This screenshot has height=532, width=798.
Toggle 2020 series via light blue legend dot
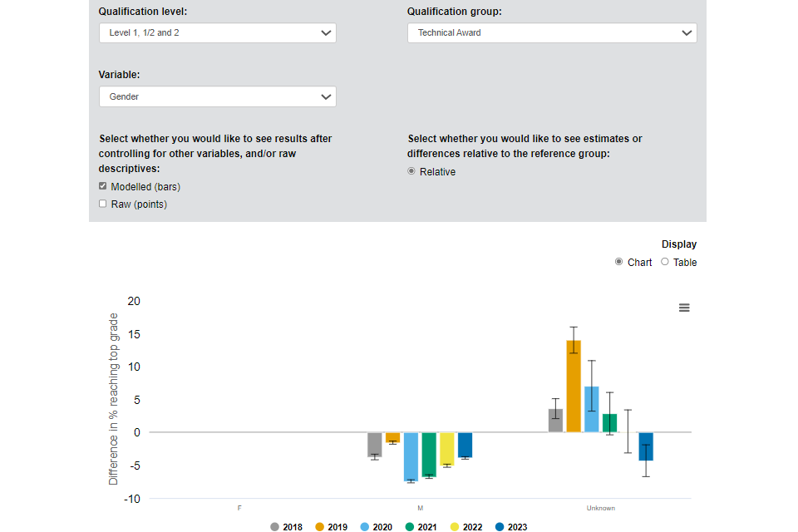[365, 527]
